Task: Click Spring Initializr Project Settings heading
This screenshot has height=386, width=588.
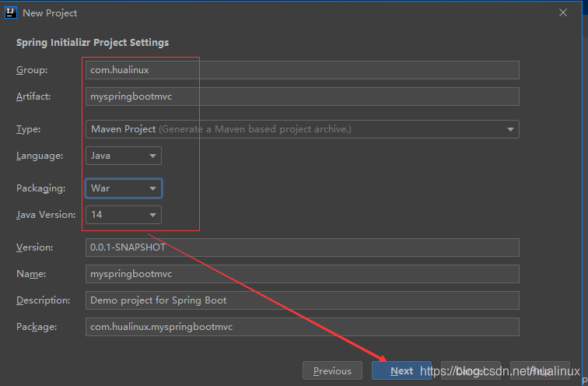Action: tap(93, 43)
